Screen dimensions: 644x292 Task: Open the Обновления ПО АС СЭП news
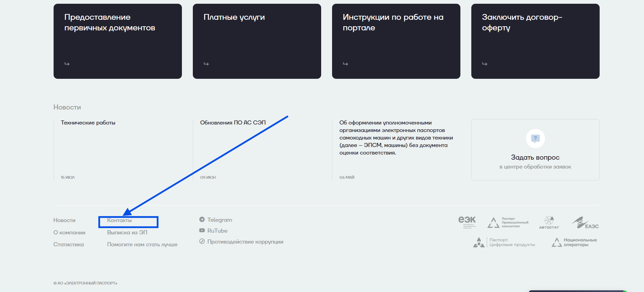(x=233, y=123)
